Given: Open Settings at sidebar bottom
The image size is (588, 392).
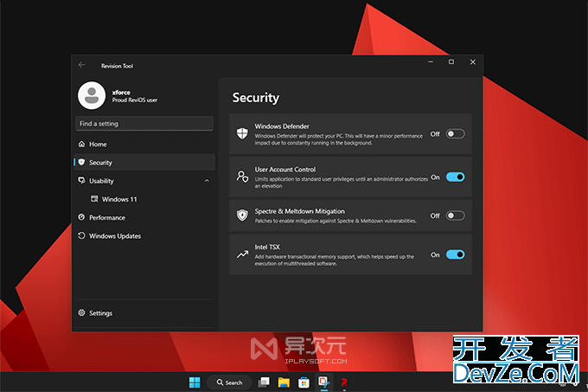Looking at the screenshot, I should tap(144, 313).
